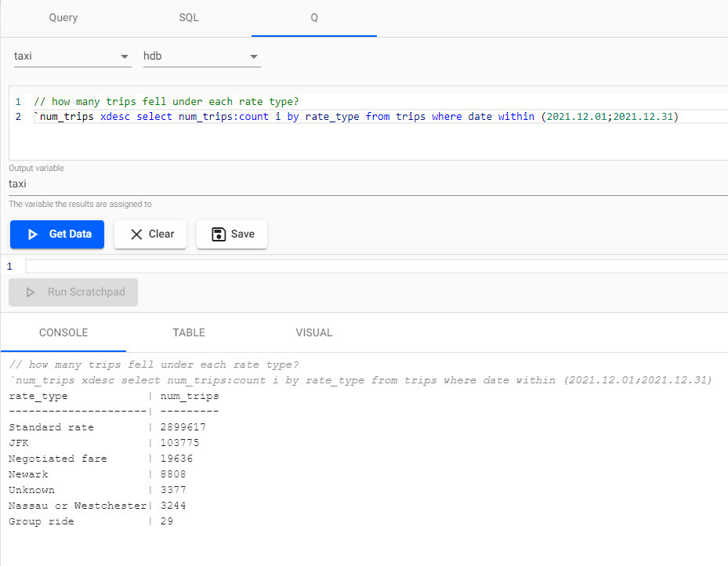Screen dimensions: 728x566
Task: Click the Group ride console output row
Action: (42, 521)
